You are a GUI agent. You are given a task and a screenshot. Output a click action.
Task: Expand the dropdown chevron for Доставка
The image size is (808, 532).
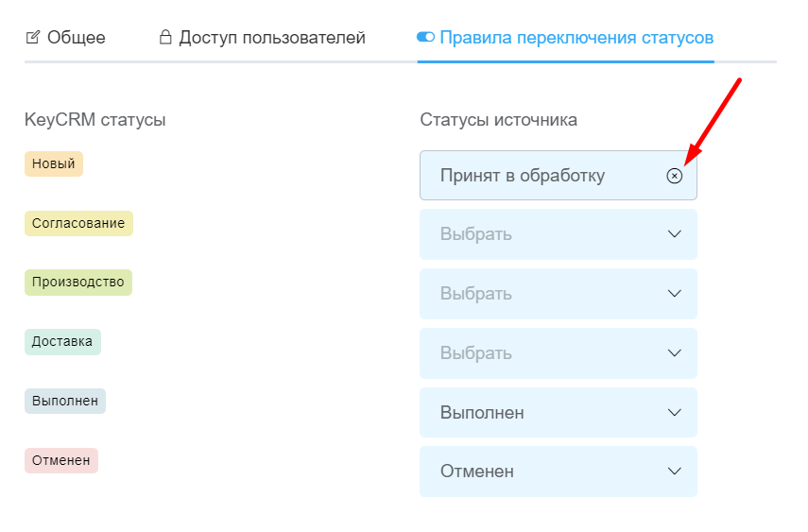674,353
